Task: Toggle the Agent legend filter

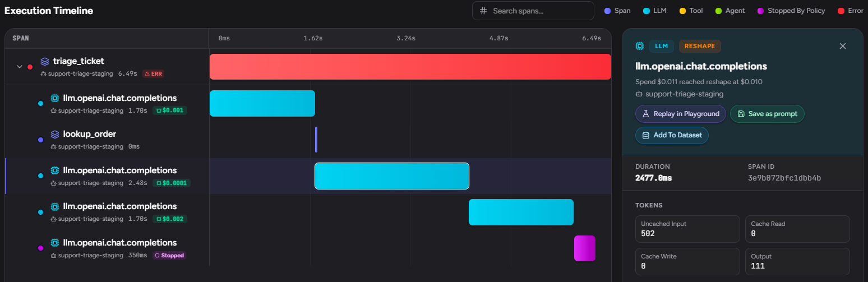Action: pos(730,11)
